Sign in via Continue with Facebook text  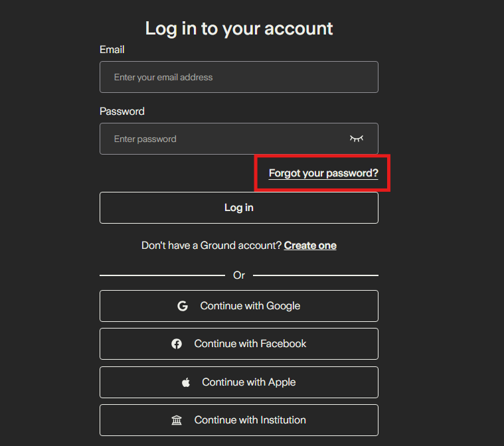(250, 344)
